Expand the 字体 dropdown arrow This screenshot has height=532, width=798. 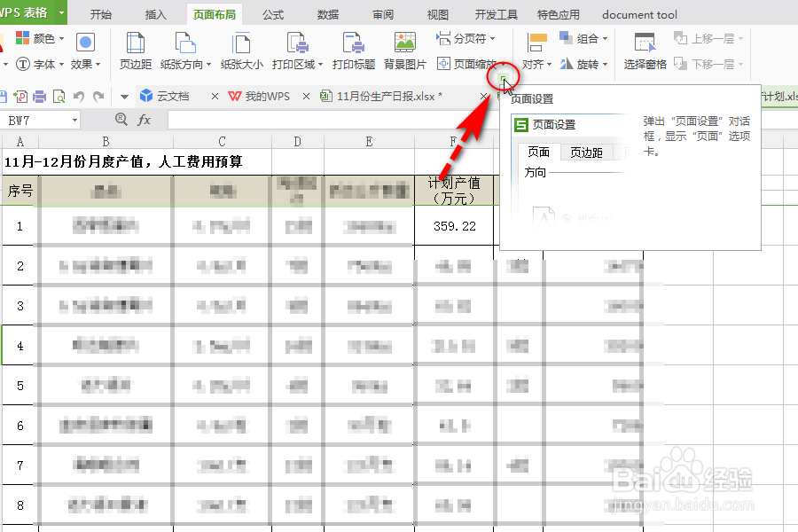pos(61,65)
